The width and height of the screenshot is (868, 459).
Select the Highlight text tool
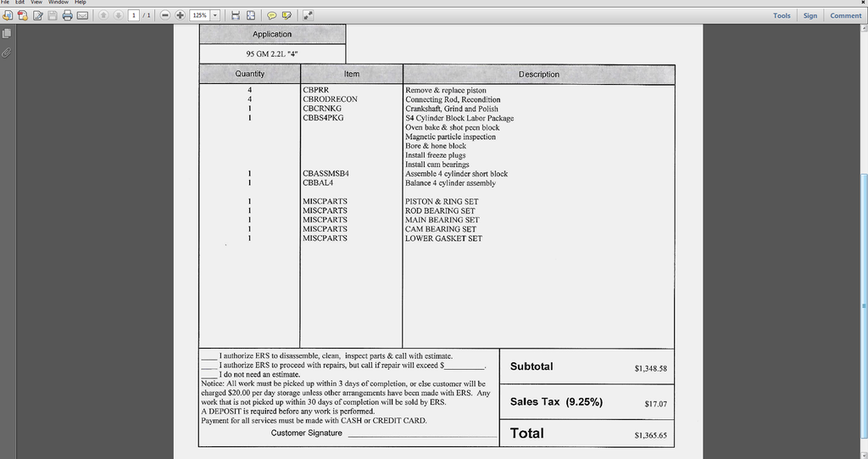(x=287, y=15)
